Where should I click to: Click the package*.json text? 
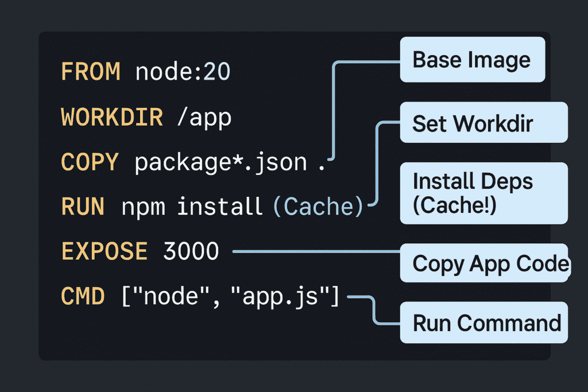tap(221, 164)
